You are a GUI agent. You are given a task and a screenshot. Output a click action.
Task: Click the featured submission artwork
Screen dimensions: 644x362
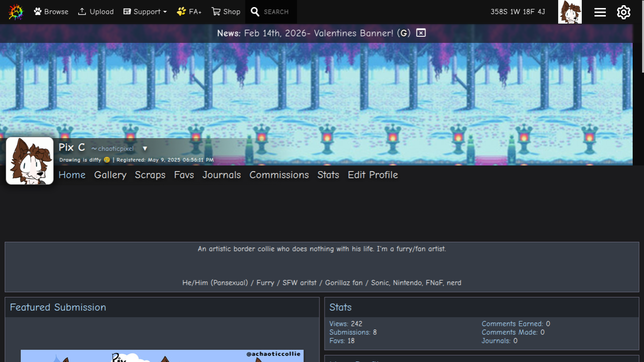pos(162,356)
